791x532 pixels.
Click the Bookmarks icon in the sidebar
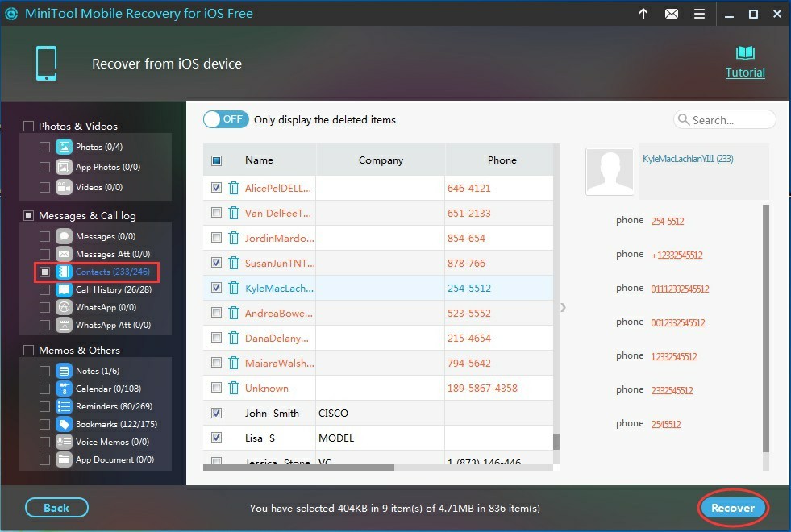pos(64,423)
